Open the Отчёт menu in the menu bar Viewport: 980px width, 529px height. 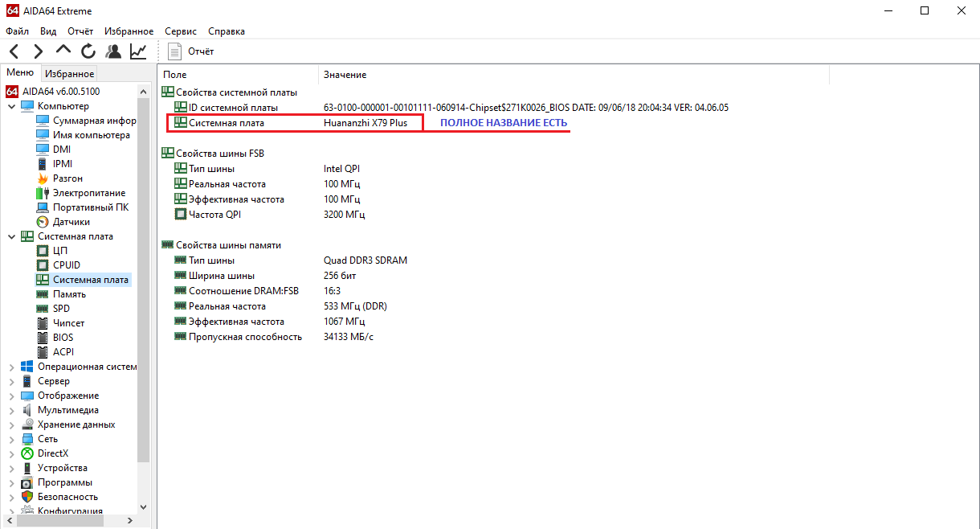pyautogui.click(x=80, y=31)
